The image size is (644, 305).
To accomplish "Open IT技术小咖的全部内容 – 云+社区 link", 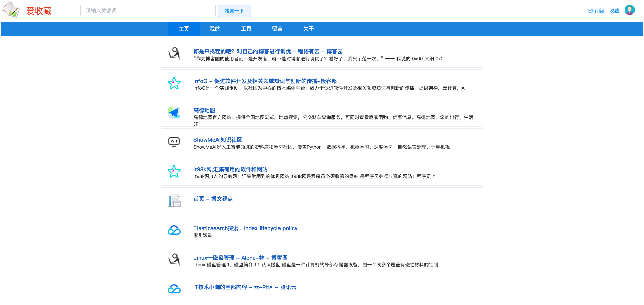I will (x=245, y=287).
